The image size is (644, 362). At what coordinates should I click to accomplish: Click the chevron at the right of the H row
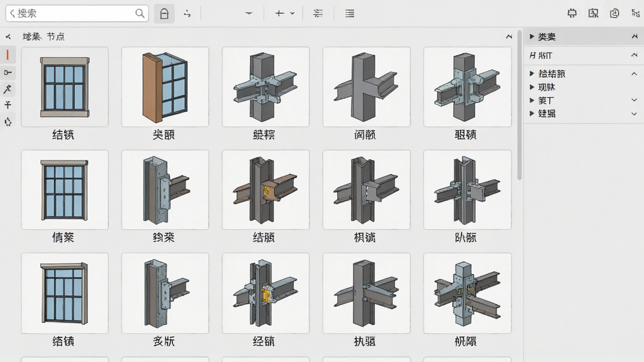634,55
